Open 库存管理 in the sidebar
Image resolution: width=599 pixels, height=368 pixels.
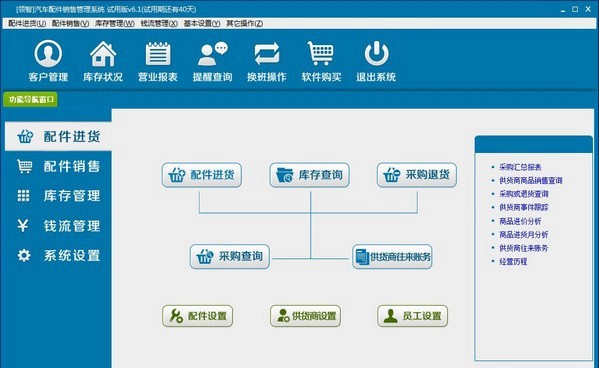click(x=58, y=196)
